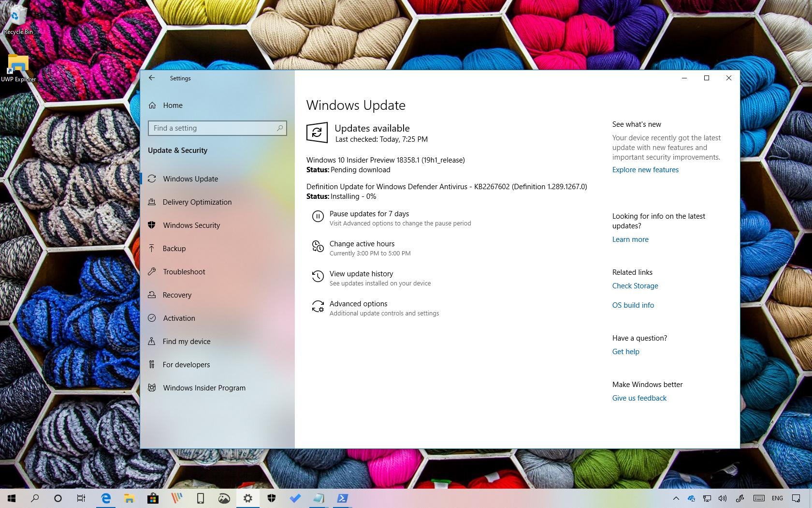Open Activation settings
Image resolution: width=812 pixels, height=508 pixels.
coord(179,318)
